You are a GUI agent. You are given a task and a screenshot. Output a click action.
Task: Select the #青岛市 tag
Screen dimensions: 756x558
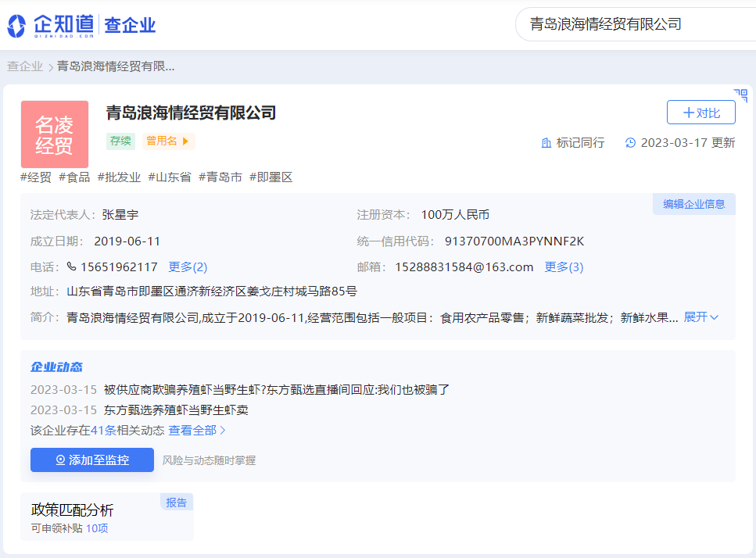[x=220, y=177]
